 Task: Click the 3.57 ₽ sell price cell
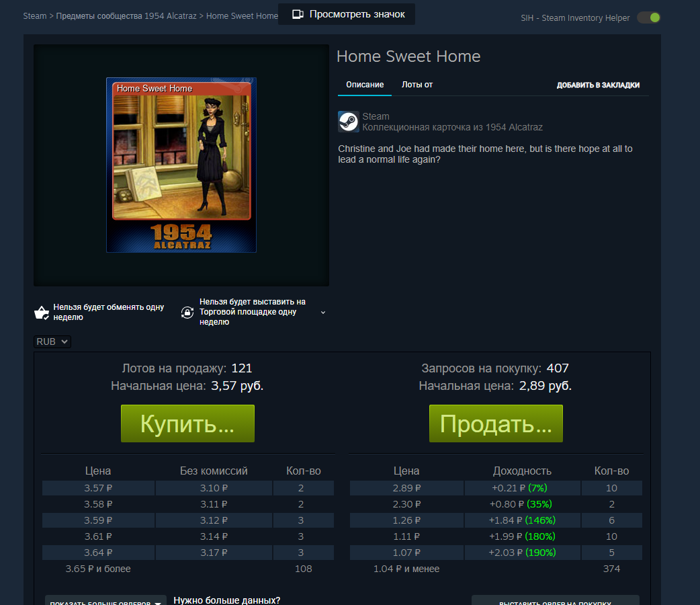pos(98,488)
